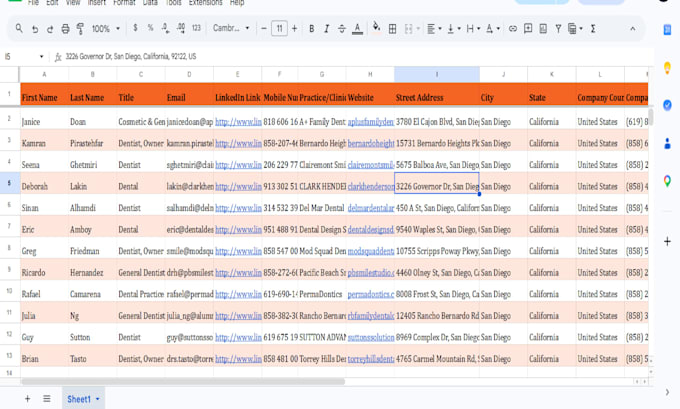Open the delmardentalar website link
The image size is (680, 409).
pos(371,208)
